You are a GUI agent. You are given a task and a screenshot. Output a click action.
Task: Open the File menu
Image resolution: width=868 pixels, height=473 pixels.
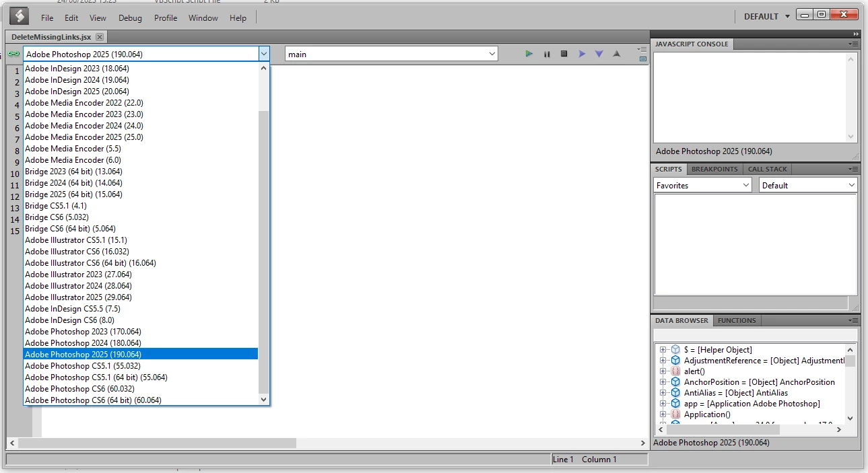pyautogui.click(x=47, y=18)
